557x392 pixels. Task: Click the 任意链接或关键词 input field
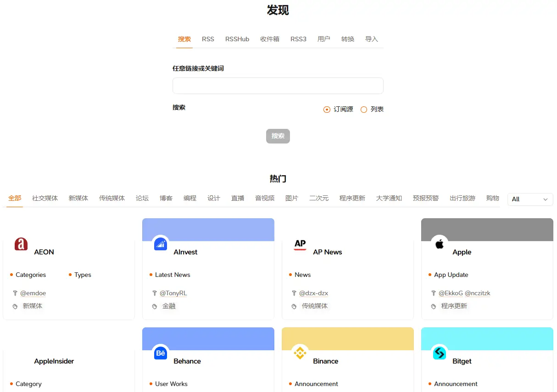278,86
